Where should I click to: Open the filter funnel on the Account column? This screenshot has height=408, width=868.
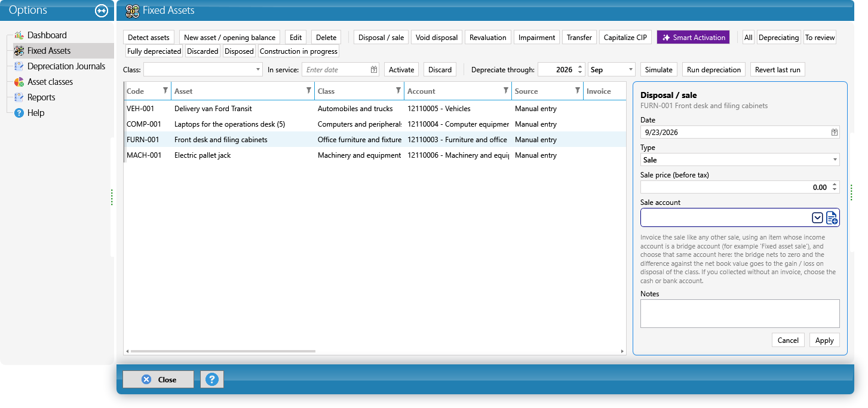point(506,91)
